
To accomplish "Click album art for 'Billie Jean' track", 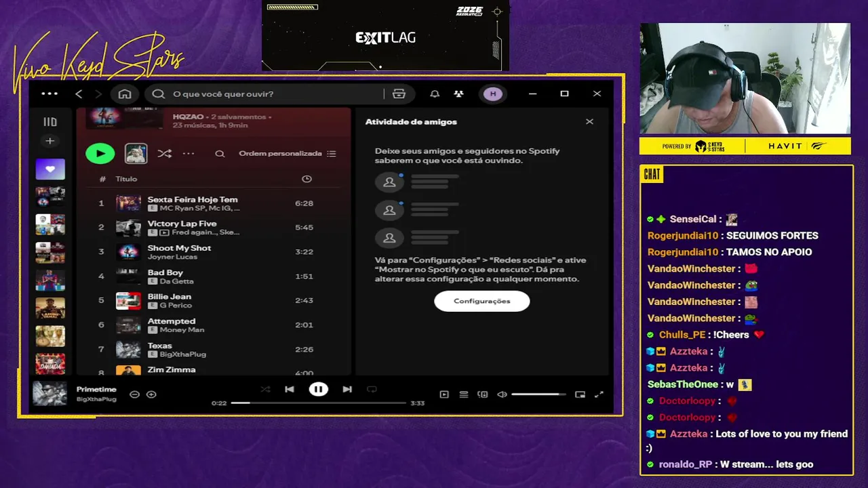I will pos(128,301).
